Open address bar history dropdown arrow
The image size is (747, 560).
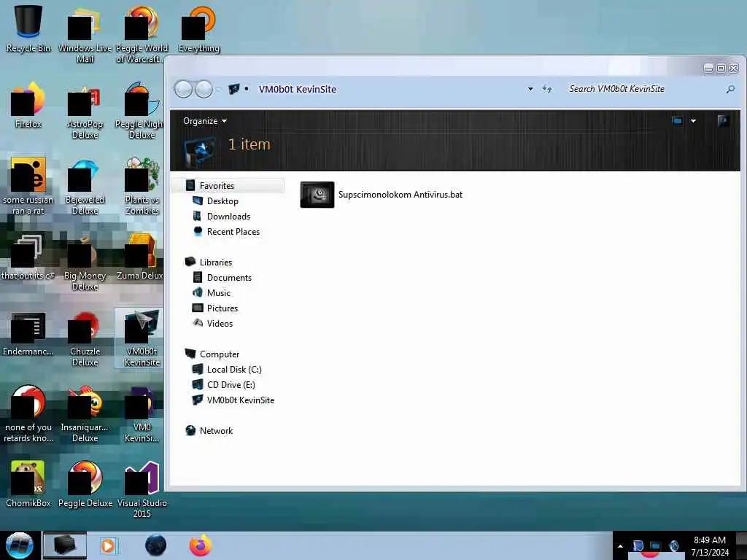pyautogui.click(x=530, y=89)
